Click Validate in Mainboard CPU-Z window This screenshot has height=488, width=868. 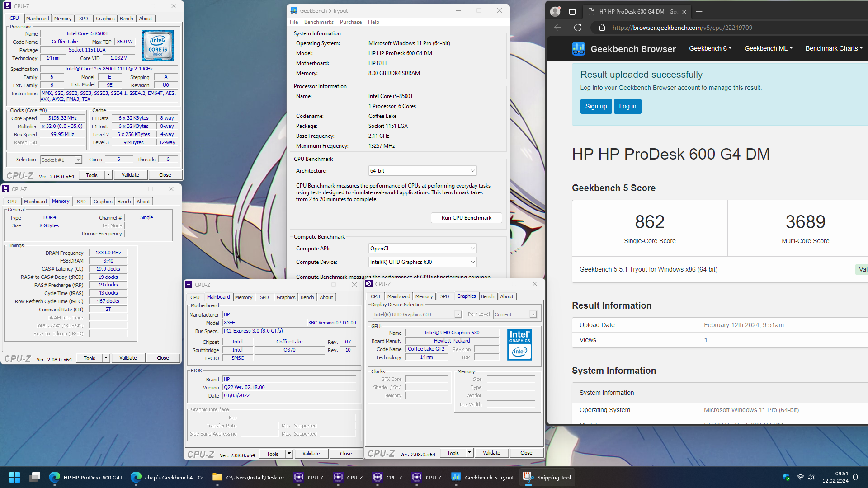[311, 454]
